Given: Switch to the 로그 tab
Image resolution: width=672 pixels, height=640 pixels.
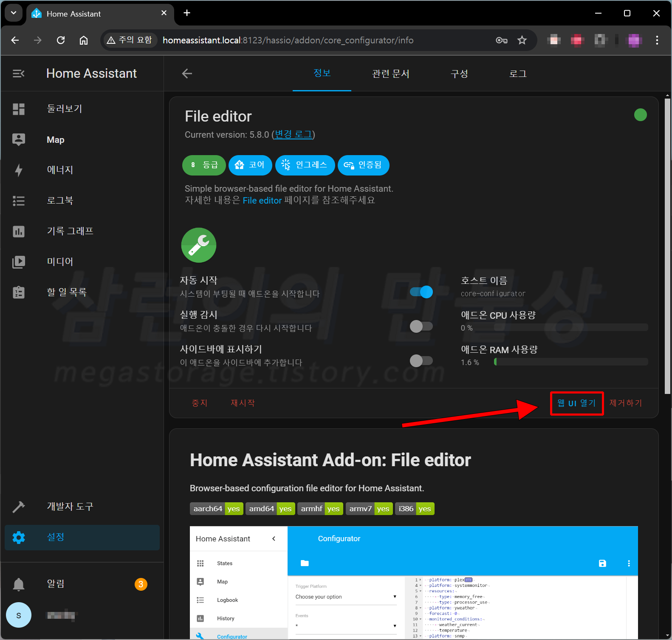Looking at the screenshot, I should (x=518, y=74).
